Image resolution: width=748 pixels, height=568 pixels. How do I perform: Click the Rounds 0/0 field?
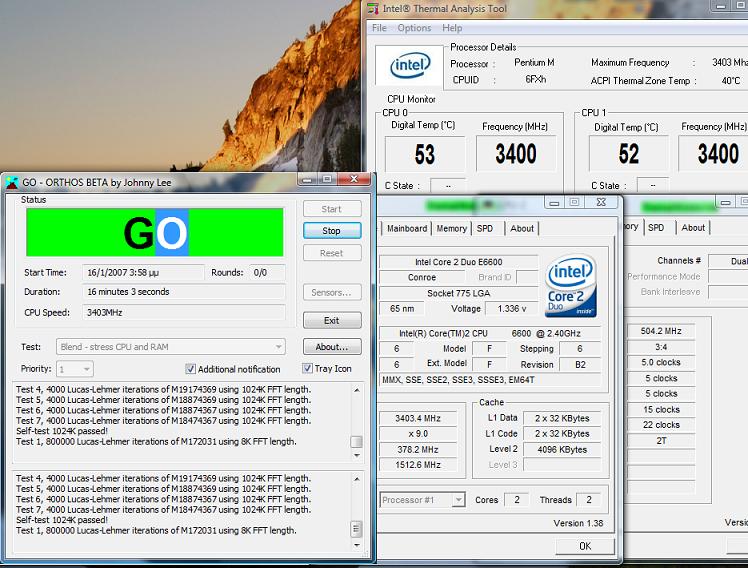coord(267,273)
